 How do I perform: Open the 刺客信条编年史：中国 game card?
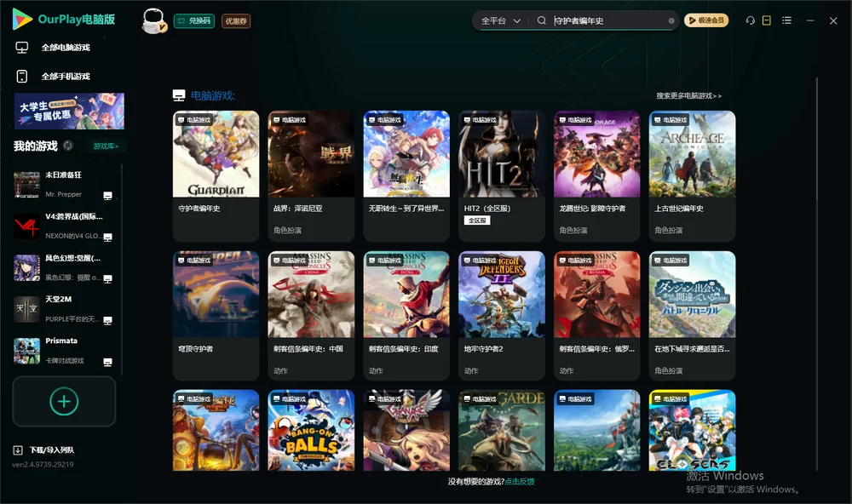[x=311, y=316]
